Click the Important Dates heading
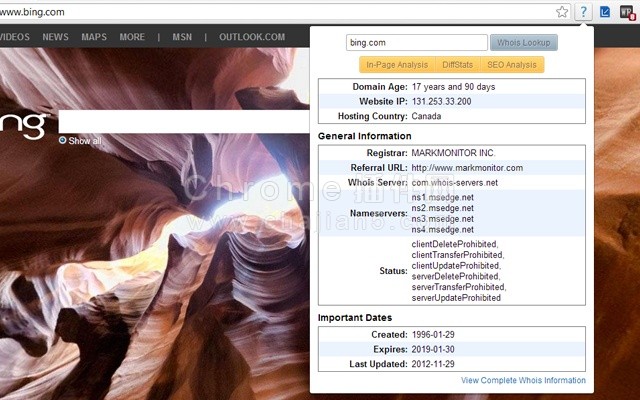 point(355,318)
